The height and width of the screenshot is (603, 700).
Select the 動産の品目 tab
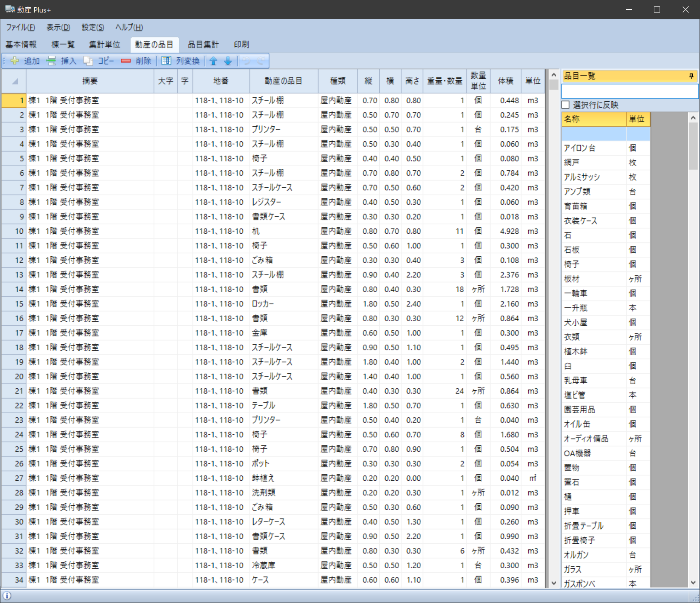[154, 44]
